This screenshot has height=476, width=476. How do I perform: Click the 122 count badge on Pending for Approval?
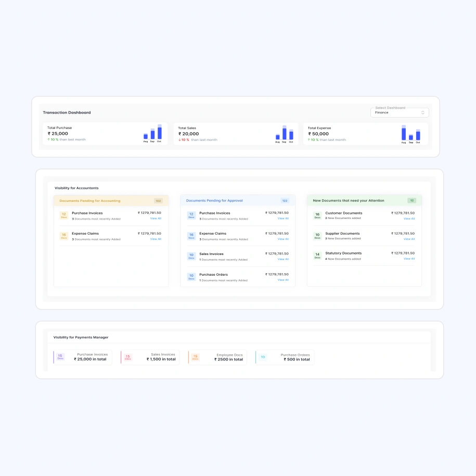tap(285, 201)
